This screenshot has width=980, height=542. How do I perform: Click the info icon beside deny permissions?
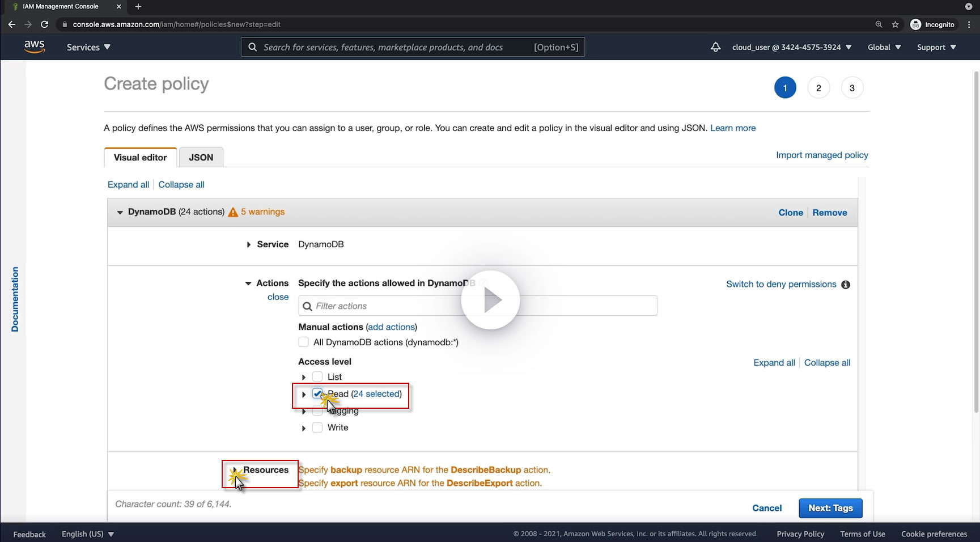846,285
